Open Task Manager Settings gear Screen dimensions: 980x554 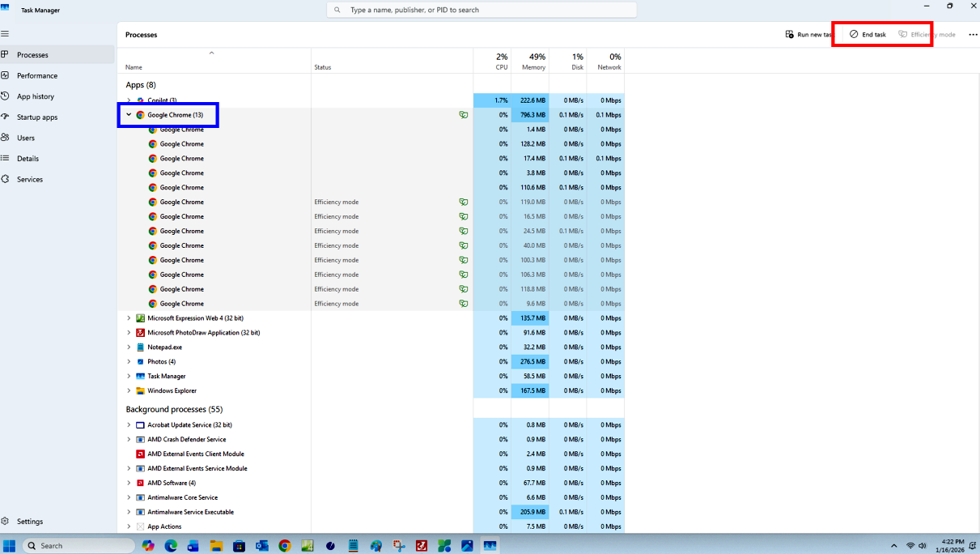coord(6,522)
